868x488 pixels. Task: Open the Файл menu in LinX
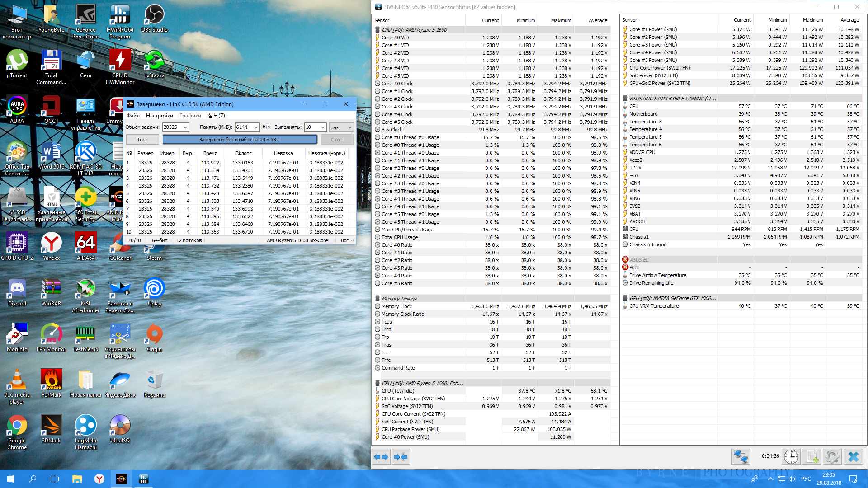pos(133,116)
